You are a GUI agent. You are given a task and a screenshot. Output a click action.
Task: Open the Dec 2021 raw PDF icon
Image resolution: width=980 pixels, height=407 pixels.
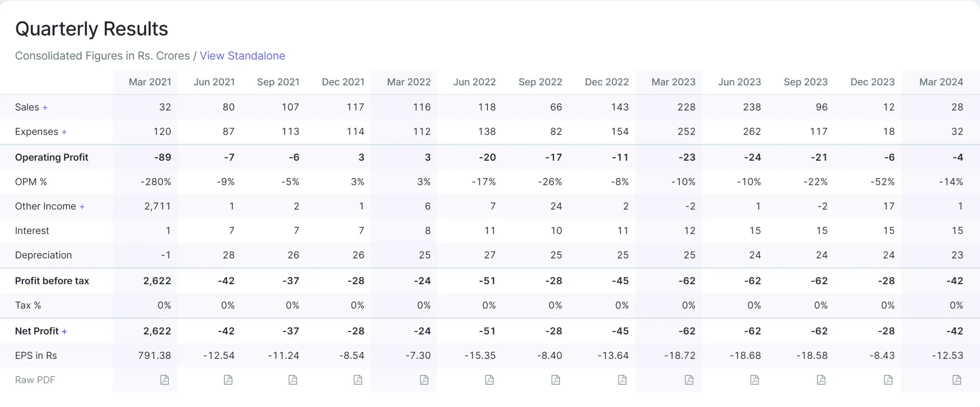point(358,380)
